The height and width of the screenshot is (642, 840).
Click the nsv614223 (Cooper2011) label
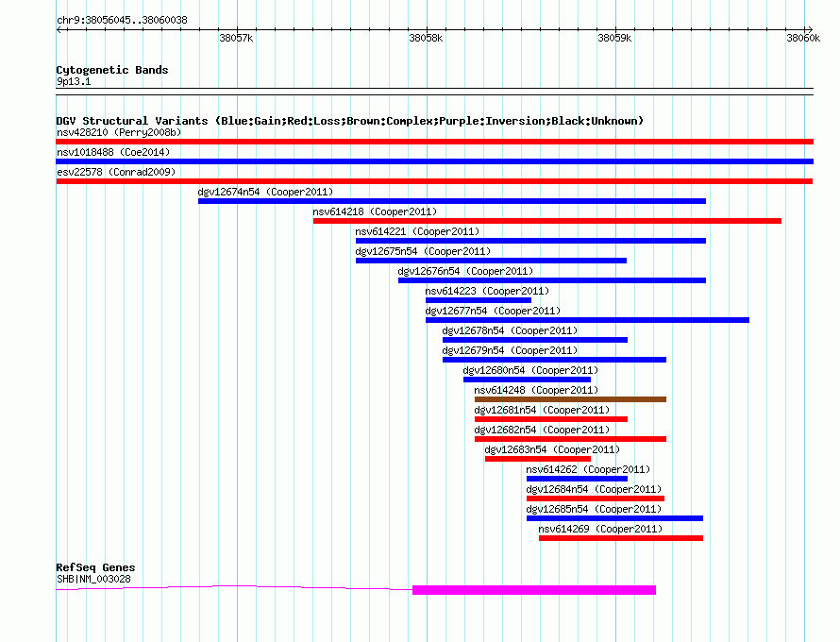pyautogui.click(x=487, y=291)
